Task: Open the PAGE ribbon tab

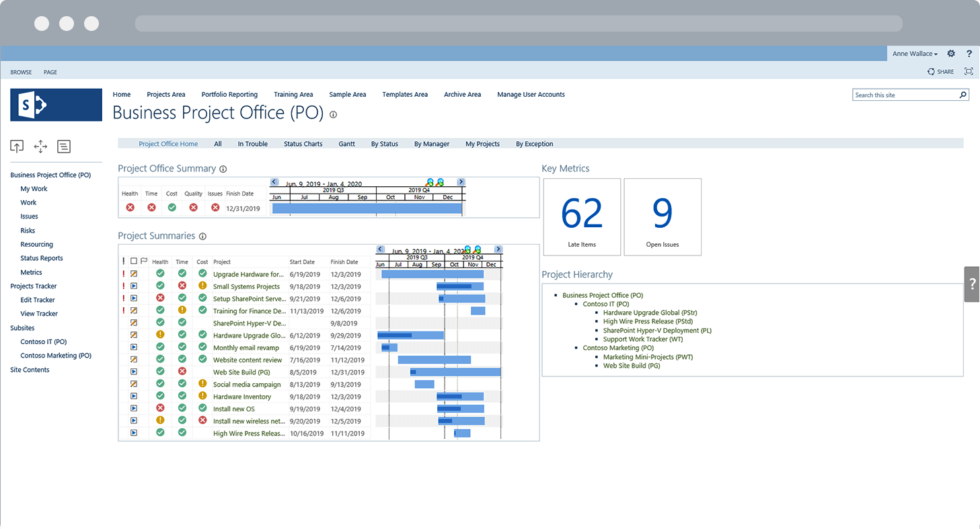Action: tap(50, 72)
